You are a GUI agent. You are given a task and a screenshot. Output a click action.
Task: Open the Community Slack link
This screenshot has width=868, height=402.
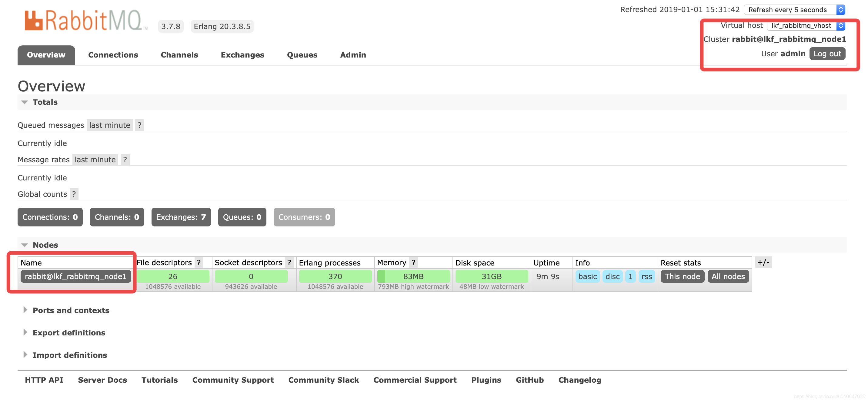tap(323, 380)
